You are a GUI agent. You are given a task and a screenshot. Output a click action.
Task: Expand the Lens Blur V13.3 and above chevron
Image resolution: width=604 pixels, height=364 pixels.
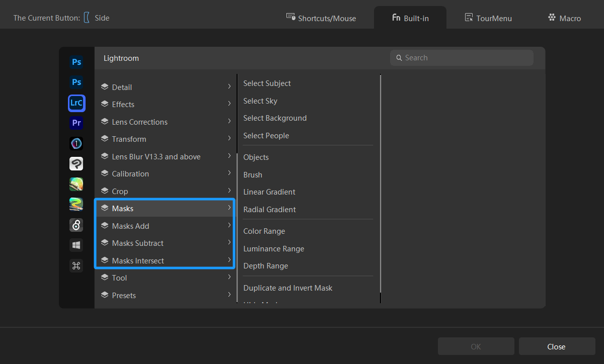coord(229,156)
